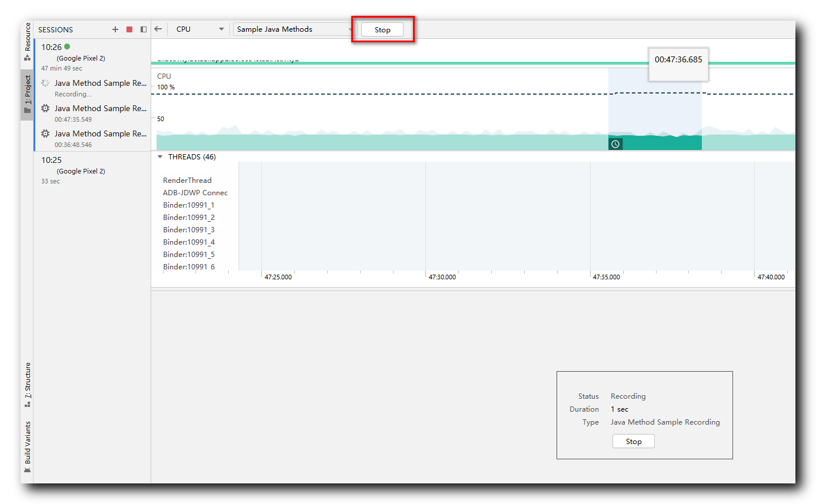Open the Java Method Sample recording at 00:47:35.549

[x=92, y=114]
